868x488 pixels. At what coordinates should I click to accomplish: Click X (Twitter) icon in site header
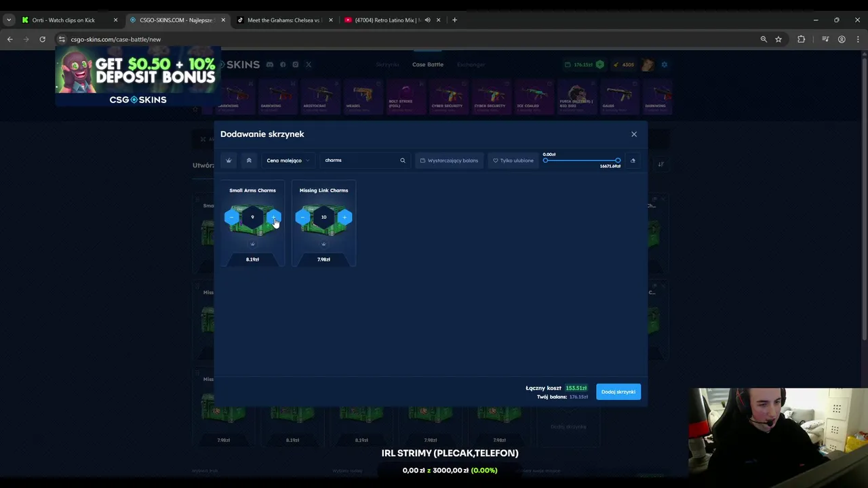308,64
